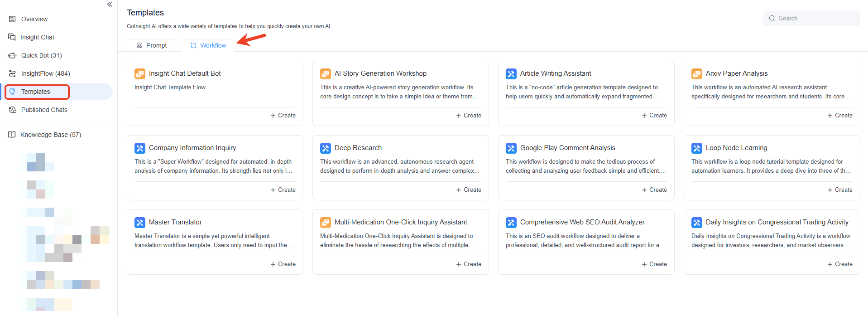The height and width of the screenshot is (316, 868).
Task: Create from Deep Research template
Action: click(x=469, y=190)
